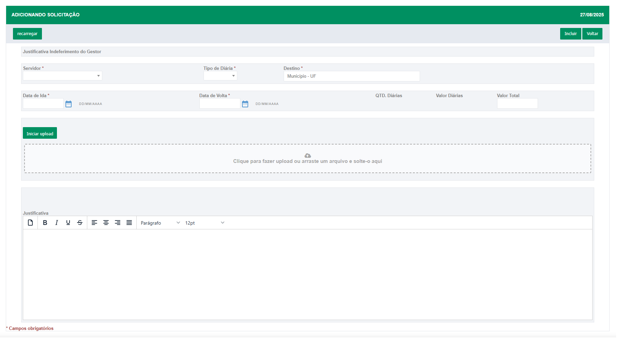The image size is (628, 364).
Task: Toggle bold formatting in the Justificativa editor
Action: [x=45, y=223]
